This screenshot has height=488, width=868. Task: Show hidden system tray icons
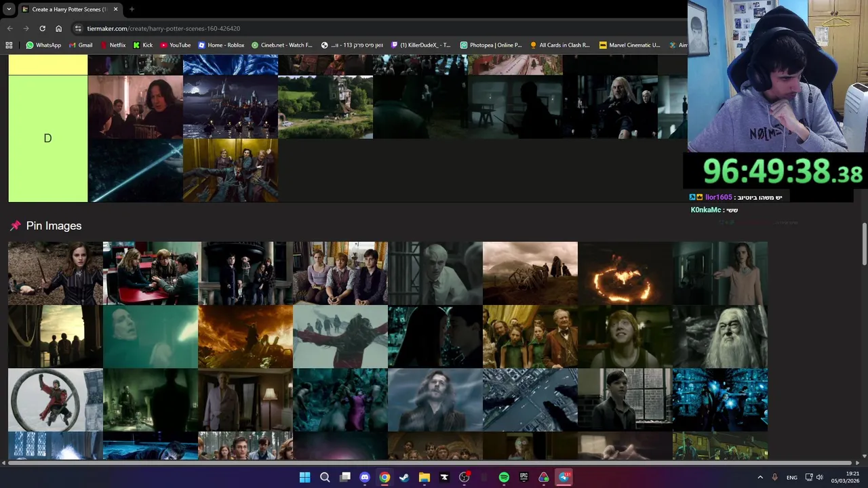coord(760,477)
